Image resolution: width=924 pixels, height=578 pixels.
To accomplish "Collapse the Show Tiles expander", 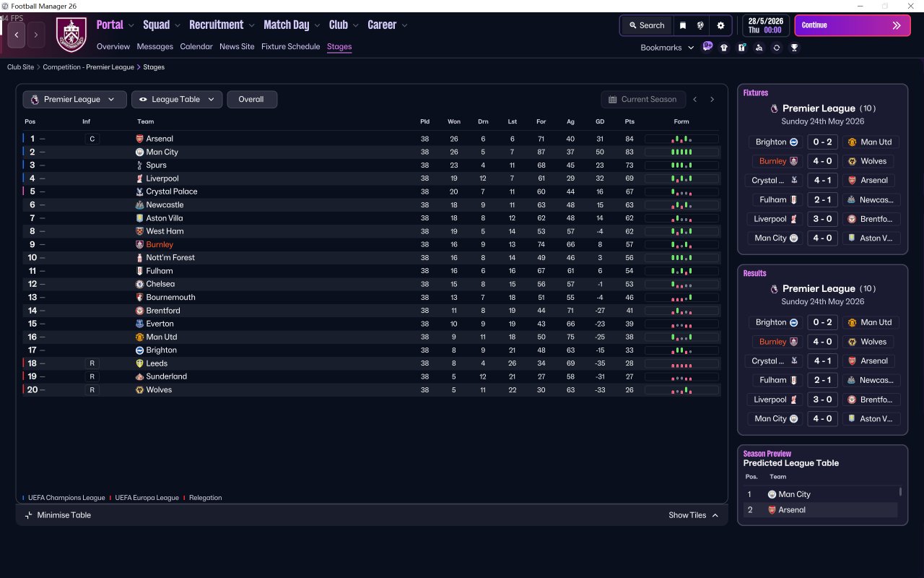I will (694, 515).
